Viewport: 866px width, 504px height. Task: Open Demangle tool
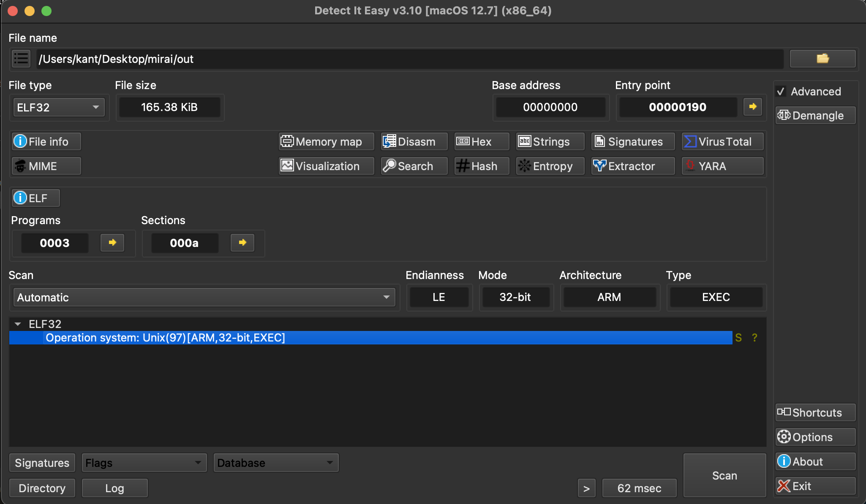coord(815,115)
